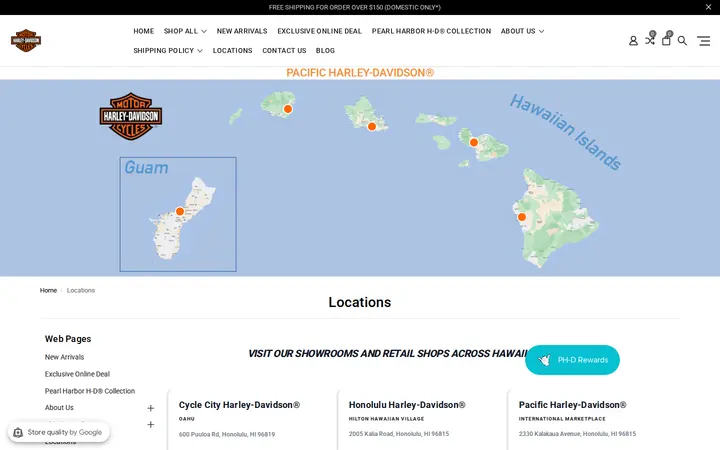
Task: Open PEARL HARBOR H-D® COLLECTION menu
Action: click(x=431, y=31)
